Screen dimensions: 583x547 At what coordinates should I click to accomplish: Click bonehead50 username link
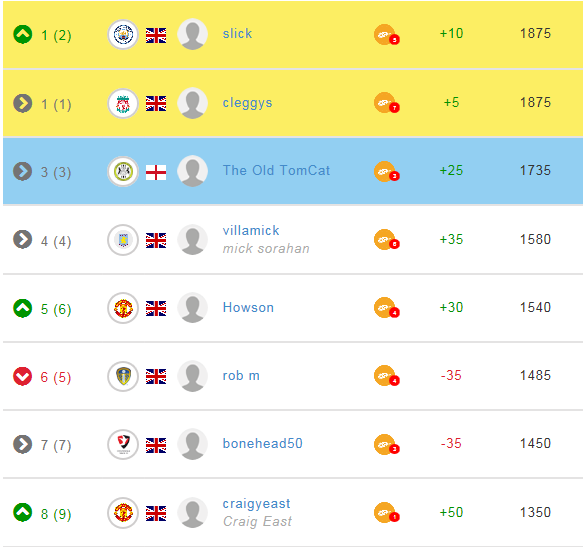tap(262, 443)
